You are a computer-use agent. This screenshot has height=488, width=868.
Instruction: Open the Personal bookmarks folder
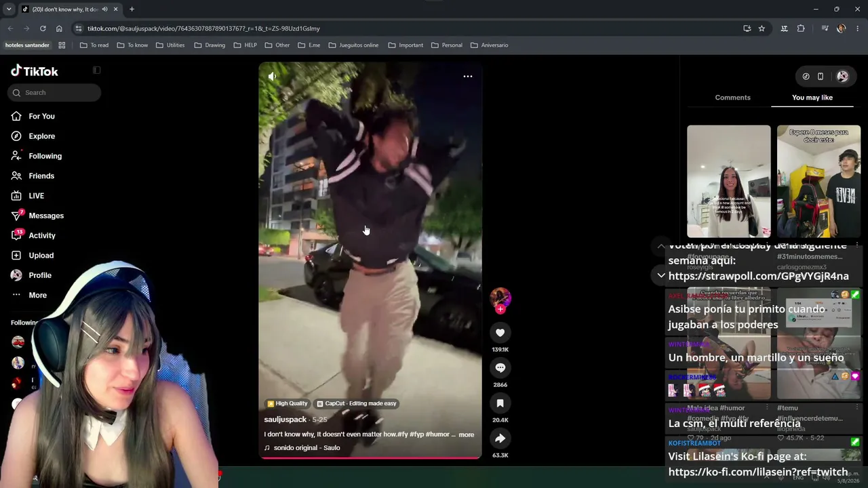tap(447, 45)
